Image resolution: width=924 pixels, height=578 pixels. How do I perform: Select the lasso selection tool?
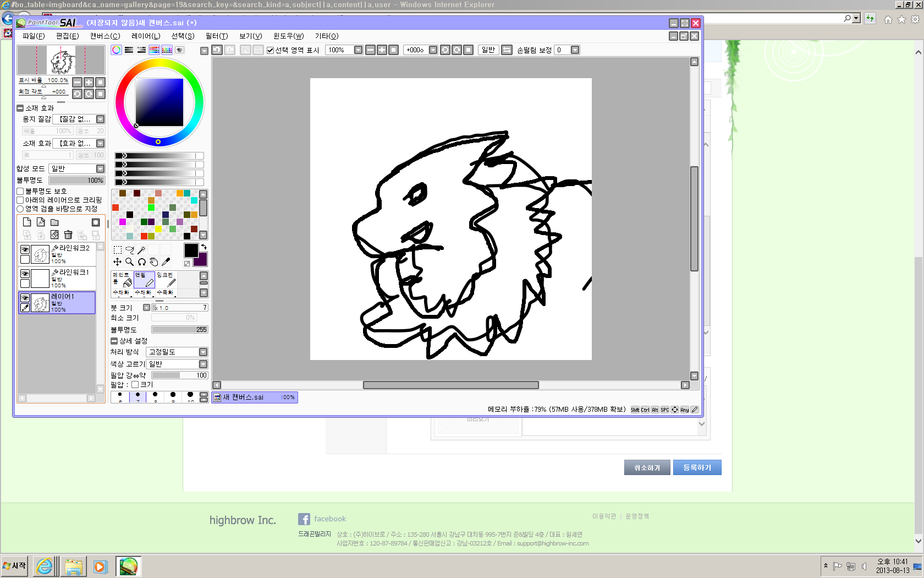(129, 250)
